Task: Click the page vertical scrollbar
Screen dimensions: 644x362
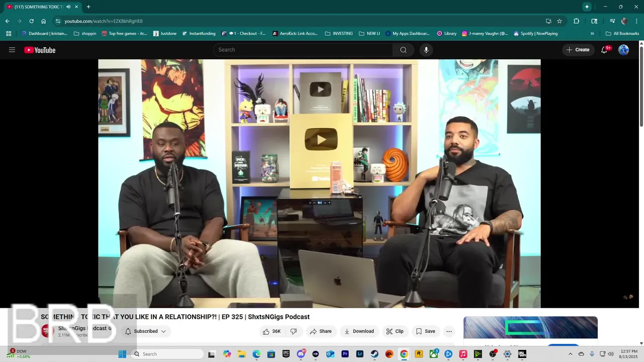Action: (x=641, y=85)
